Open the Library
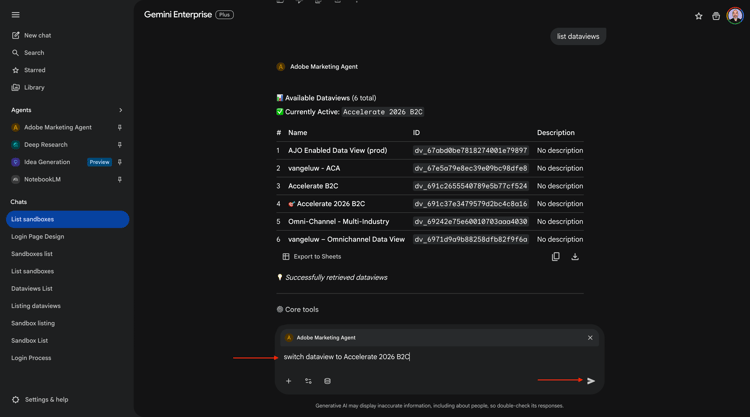750x417 pixels. pos(28,88)
